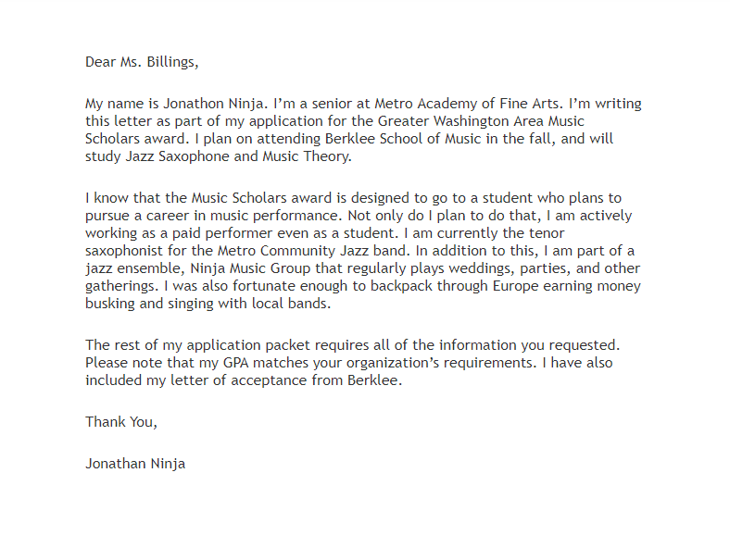The width and height of the screenshot is (730, 560).
Task: Click the greeting 'Dear Ms. Billings,'
Action: (142, 62)
